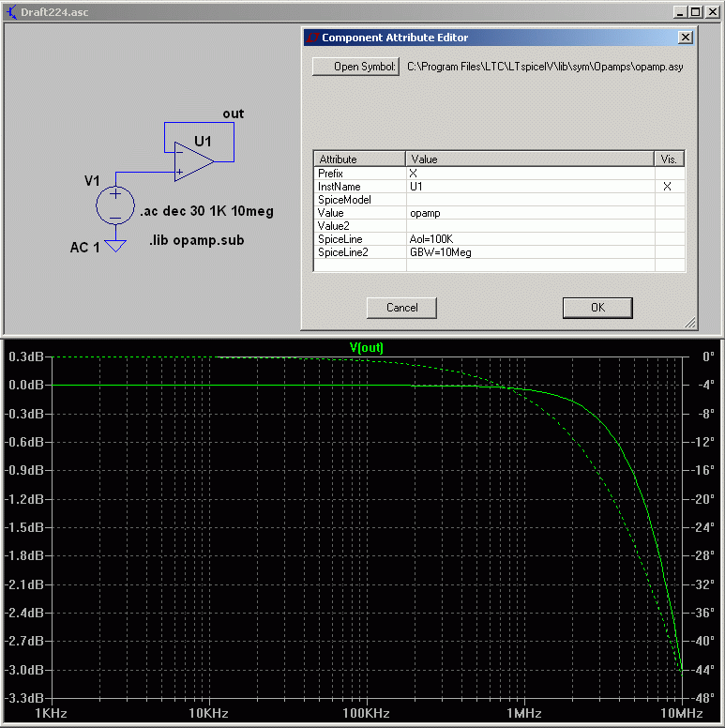Click the AC 1 source value text
Image resolution: width=725 pixels, height=728 pixels.
click(85, 248)
